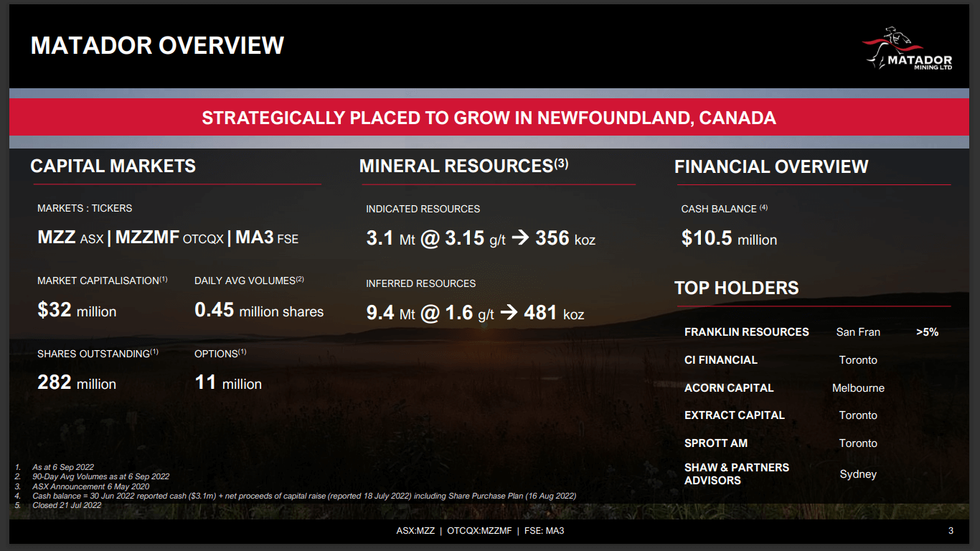Click FRANKLIN RESOURCES in top holders

click(x=747, y=332)
